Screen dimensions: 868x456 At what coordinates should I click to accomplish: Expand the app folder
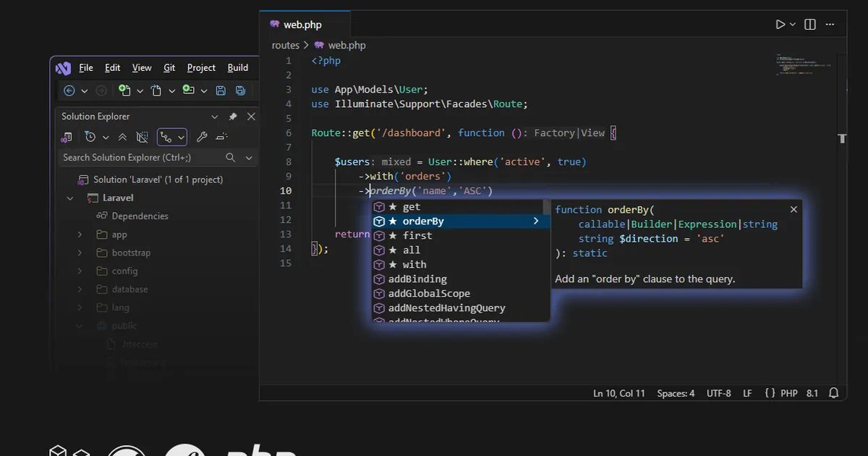pos(80,235)
